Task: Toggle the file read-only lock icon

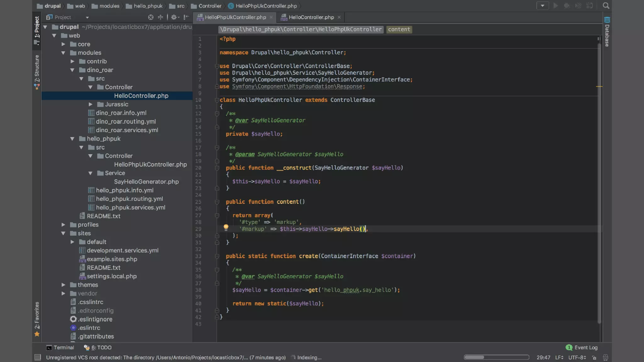Action: (594, 357)
